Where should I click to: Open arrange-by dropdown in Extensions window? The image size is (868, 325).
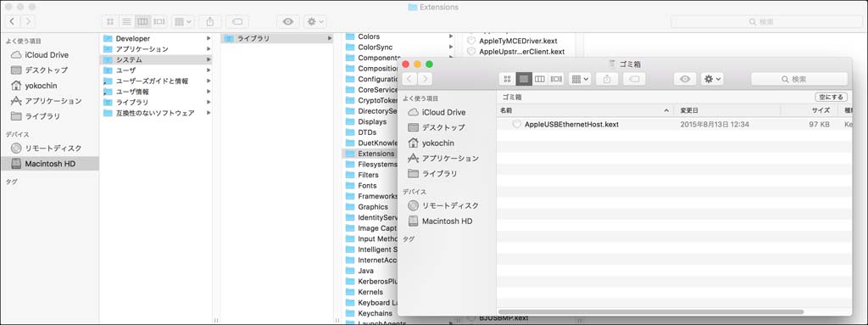[183, 21]
